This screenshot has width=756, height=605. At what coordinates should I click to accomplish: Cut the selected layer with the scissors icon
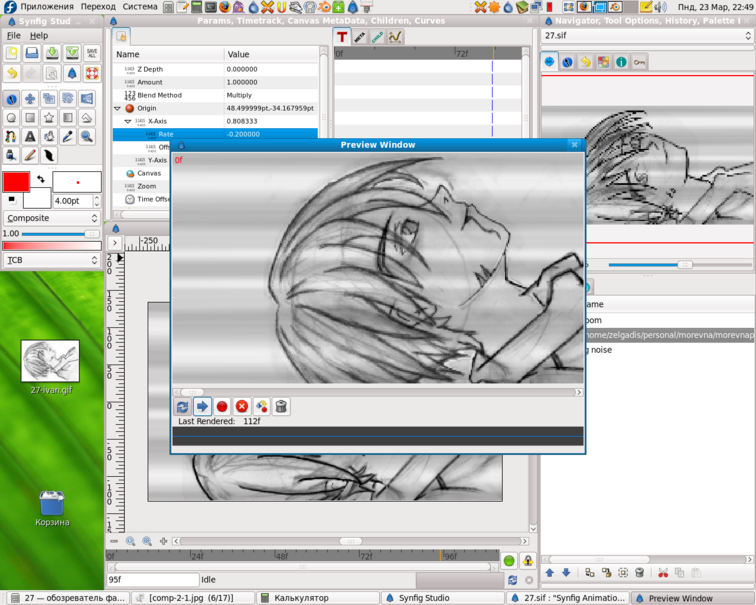663,573
